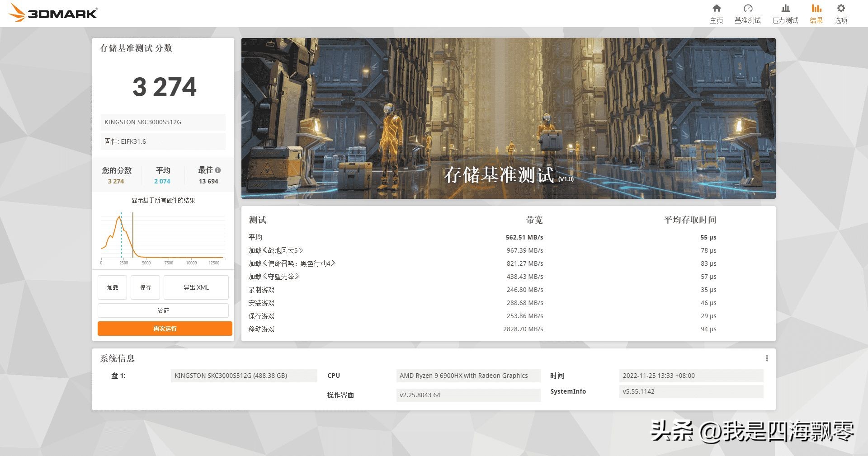Click the 带宽 column header

(x=534, y=220)
